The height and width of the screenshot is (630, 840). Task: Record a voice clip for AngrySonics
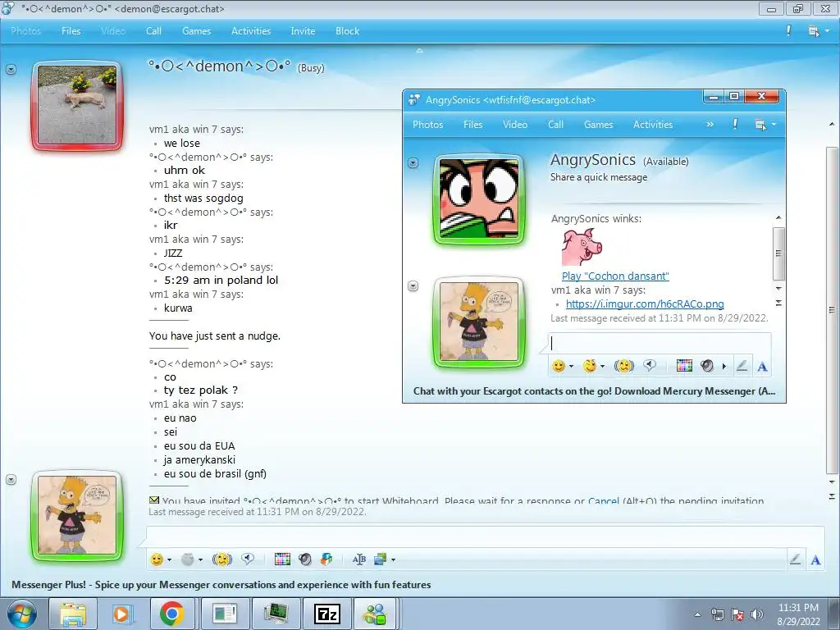click(650, 366)
